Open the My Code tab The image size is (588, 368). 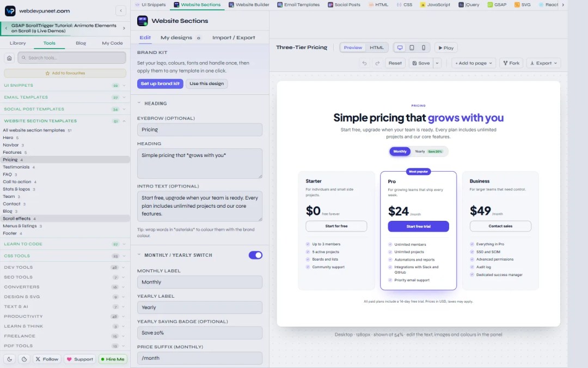[x=112, y=43]
